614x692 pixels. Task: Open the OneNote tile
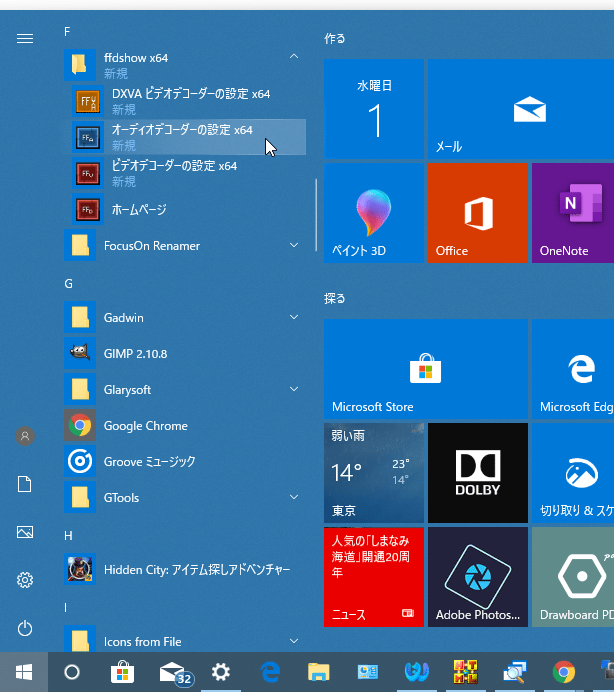click(573, 213)
